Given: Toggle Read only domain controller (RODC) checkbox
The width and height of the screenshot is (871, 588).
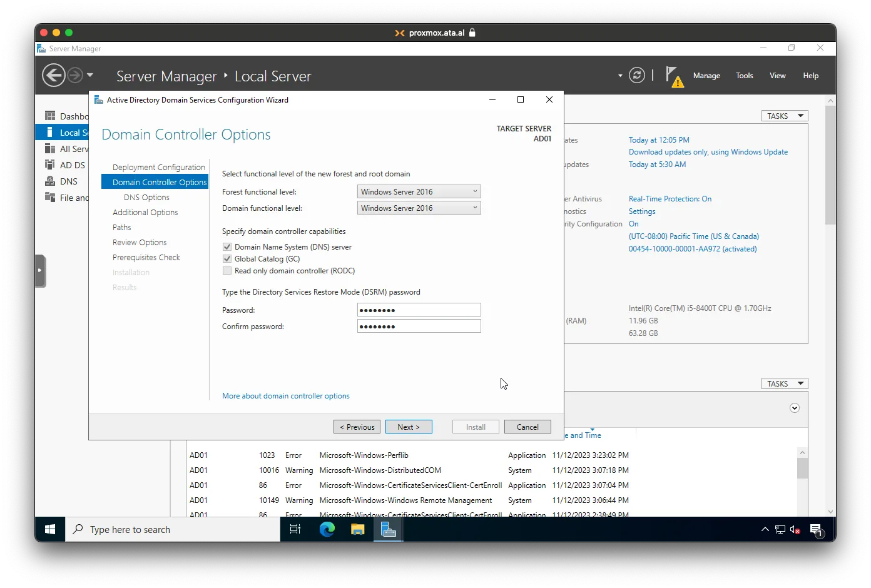Looking at the screenshot, I should tap(227, 271).
